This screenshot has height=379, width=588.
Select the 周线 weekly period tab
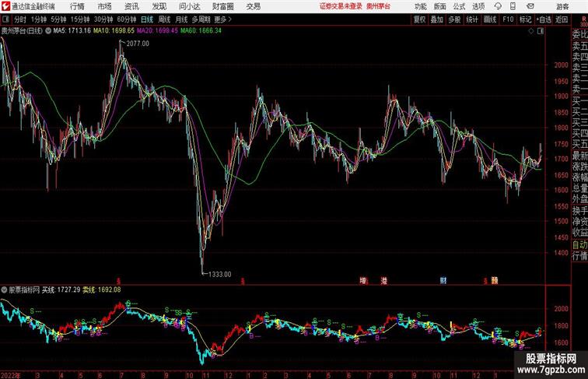point(164,19)
